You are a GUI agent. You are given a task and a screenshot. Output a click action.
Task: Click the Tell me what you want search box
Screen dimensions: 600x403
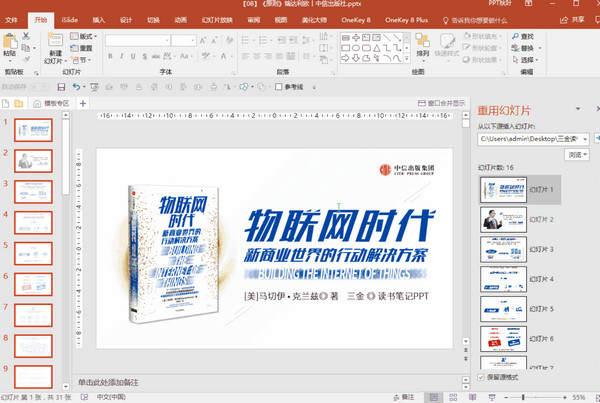click(x=475, y=20)
